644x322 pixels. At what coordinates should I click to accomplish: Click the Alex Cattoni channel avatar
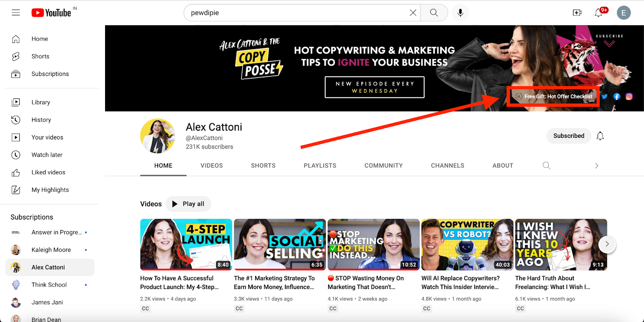[158, 136]
